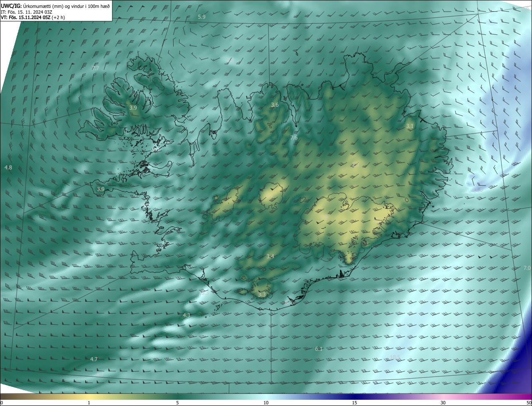This screenshot has height=406, width=532.
Task: Click the '5' label on the color scale
Action: pyautogui.click(x=177, y=403)
